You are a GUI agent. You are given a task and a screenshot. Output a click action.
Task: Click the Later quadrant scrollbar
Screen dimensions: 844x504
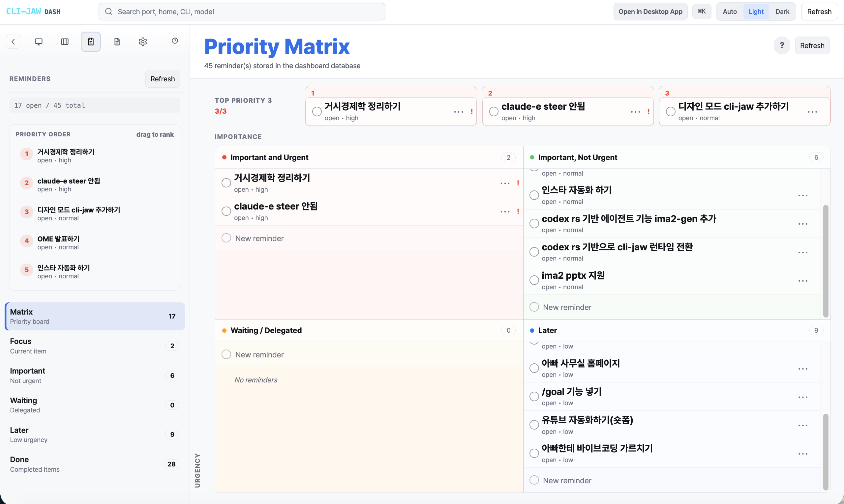826,452
